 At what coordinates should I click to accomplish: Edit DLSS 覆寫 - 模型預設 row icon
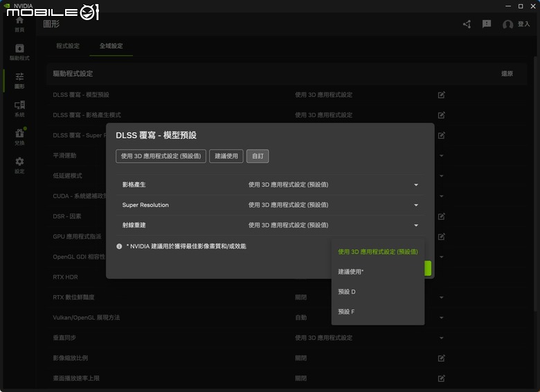pos(441,95)
